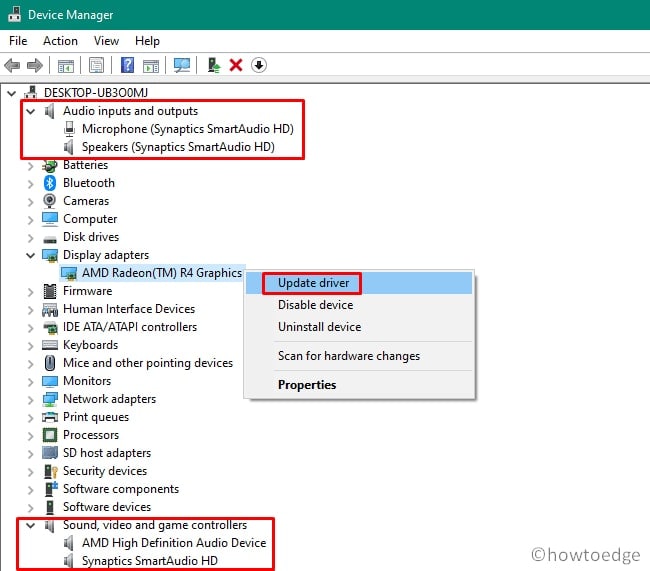Image resolution: width=650 pixels, height=571 pixels.
Task: Click the Processors category icon
Action: 50,435
